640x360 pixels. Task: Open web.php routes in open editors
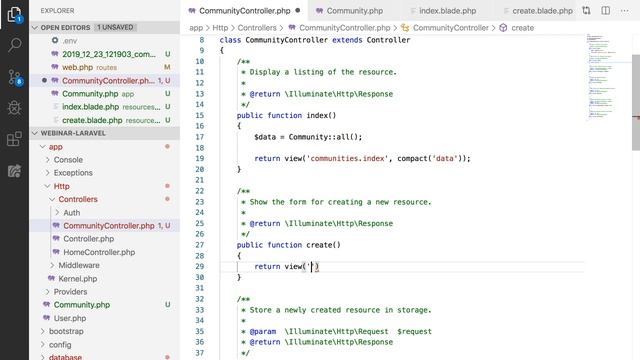[x=104, y=67]
